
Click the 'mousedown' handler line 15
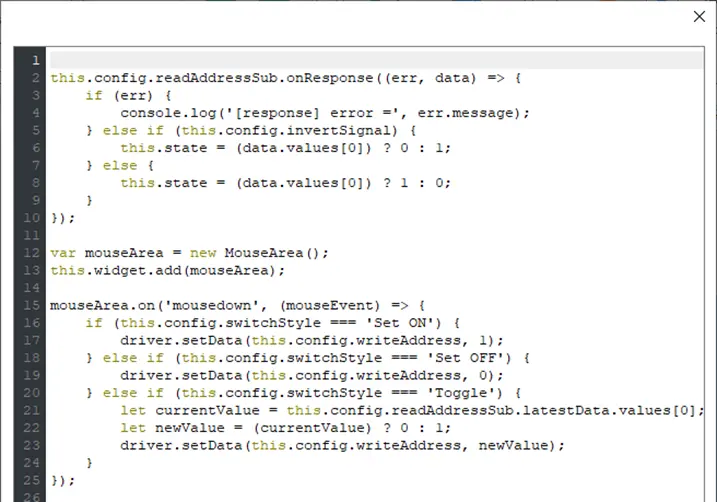pyautogui.click(x=237, y=305)
